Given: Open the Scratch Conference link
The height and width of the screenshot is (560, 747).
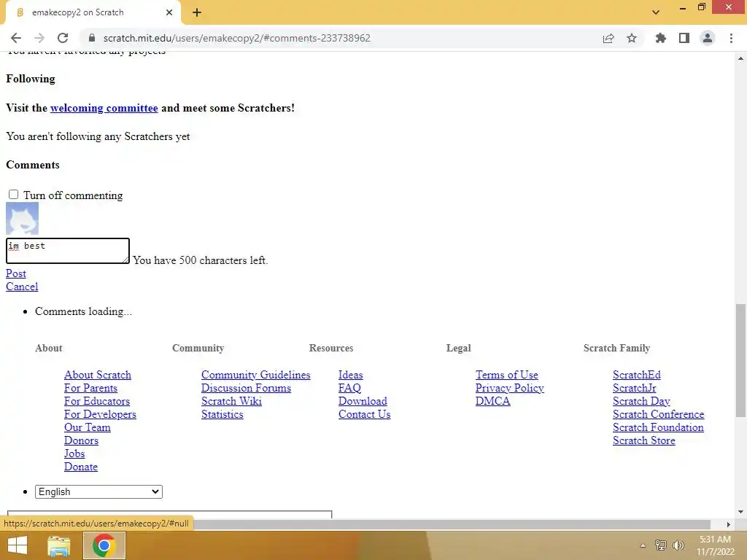Looking at the screenshot, I should click(x=659, y=414).
